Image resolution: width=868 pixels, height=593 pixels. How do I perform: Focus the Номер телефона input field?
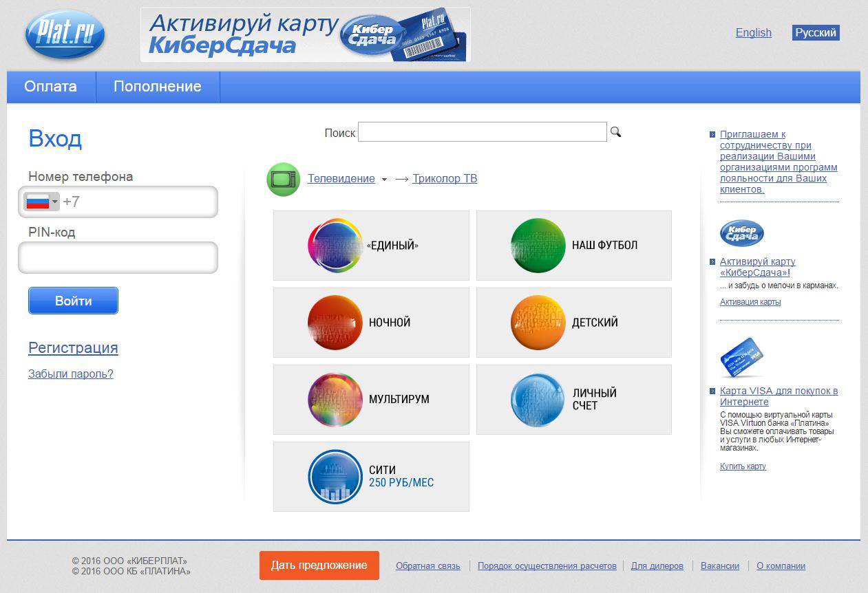[x=118, y=202]
